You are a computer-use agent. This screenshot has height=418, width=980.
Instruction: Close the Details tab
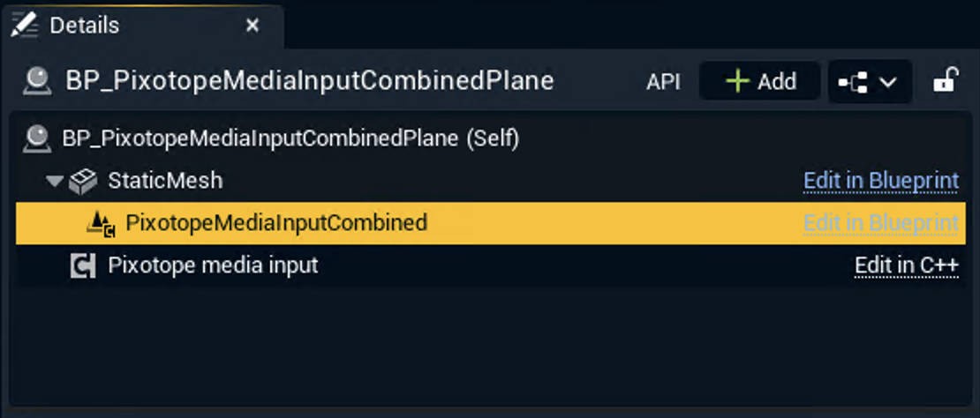click(x=253, y=26)
